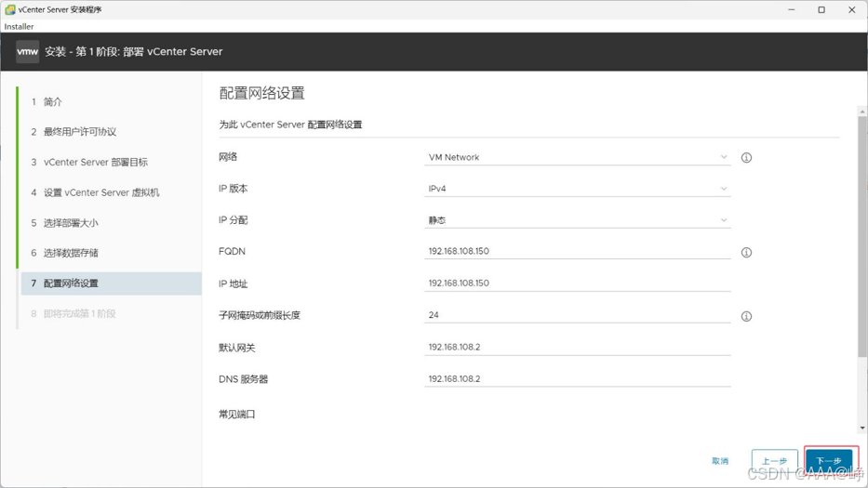
Task: Click the 默认网关 input field
Action: [x=578, y=347]
